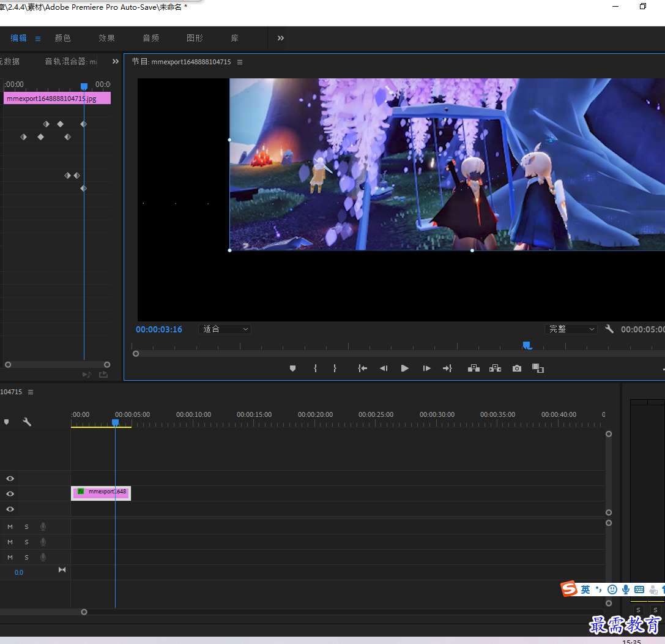Click master volume value 0.0
665x644 pixels.
click(x=19, y=572)
